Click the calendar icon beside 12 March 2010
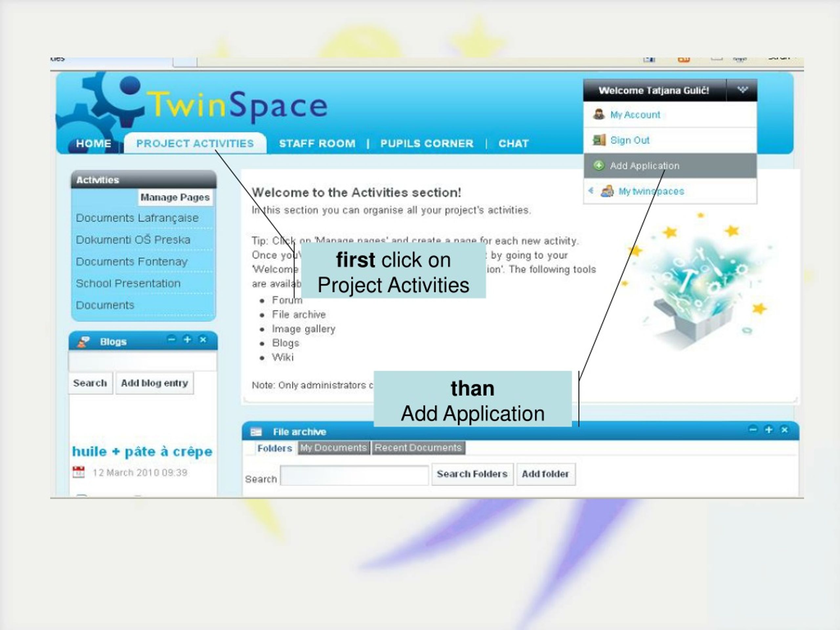 coord(79,472)
